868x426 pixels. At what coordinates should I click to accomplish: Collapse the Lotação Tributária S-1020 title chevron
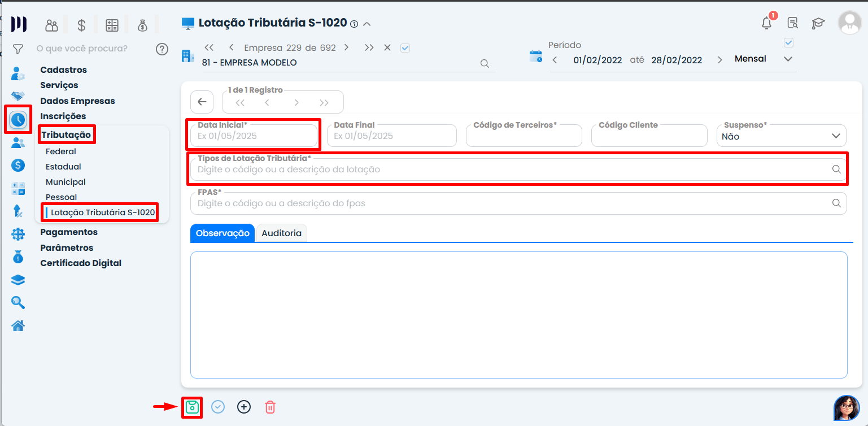point(367,24)
